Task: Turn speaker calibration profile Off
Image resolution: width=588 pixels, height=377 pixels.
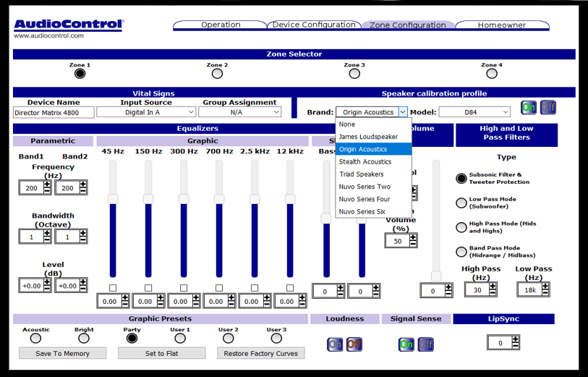Action: [548, 108]
